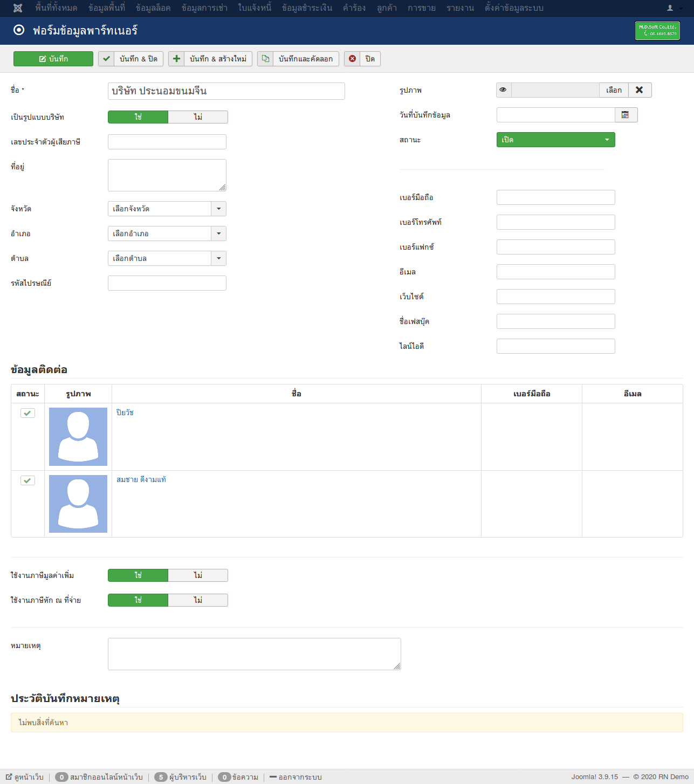Set เป็นรูปแบบบริษัท to ใช่
The width and height of the screenshot is (694, 784).
[138, 117]
